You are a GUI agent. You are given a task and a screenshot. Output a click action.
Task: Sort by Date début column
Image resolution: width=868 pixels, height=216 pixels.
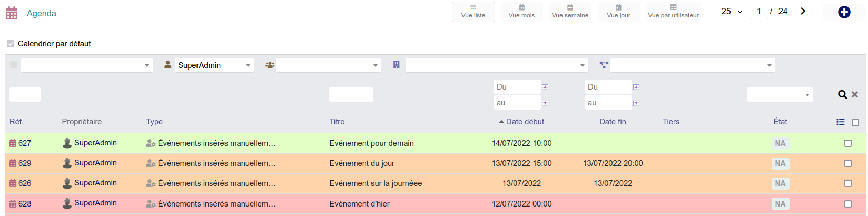(x=525, y=122)
